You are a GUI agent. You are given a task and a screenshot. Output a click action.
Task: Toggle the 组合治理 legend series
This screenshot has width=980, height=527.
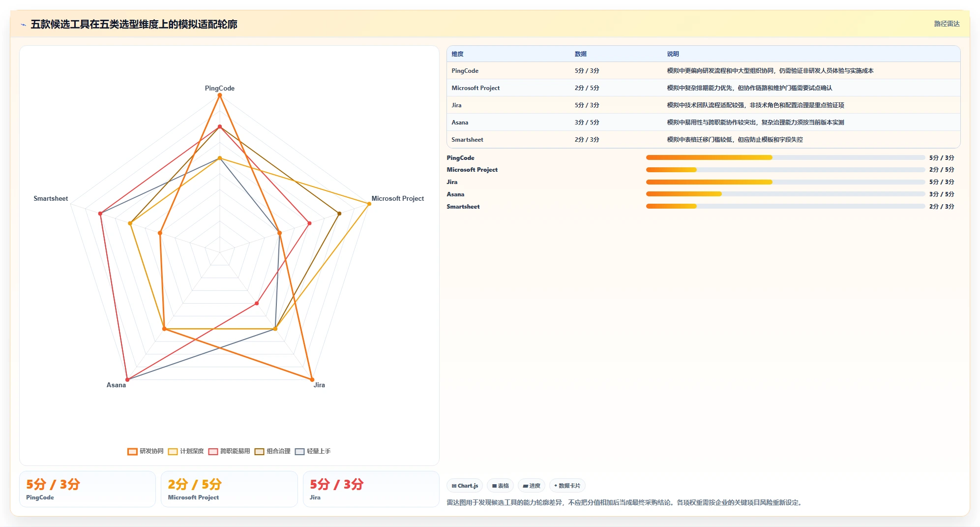point(272,451)
